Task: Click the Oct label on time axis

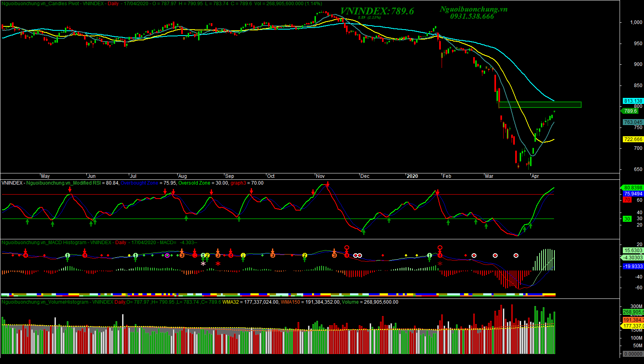Action: click(x=271, y=176)
